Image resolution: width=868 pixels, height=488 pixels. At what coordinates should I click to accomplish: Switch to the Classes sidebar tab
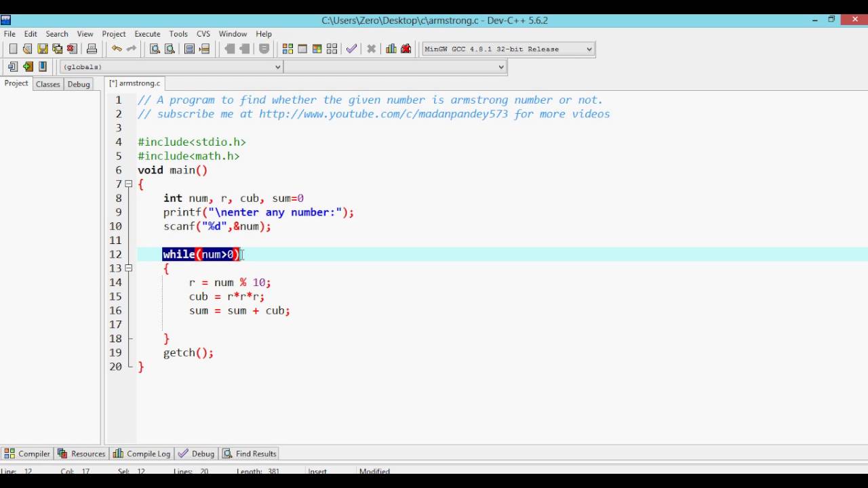point(48,84)
